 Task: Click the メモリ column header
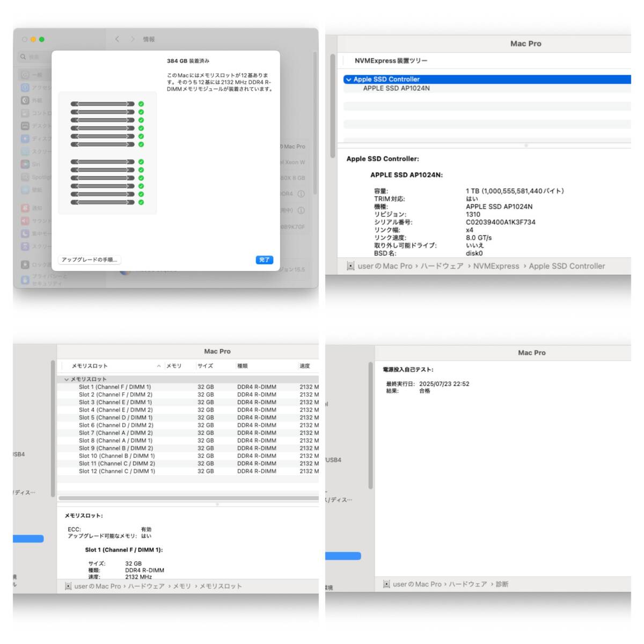coord(174,366)
